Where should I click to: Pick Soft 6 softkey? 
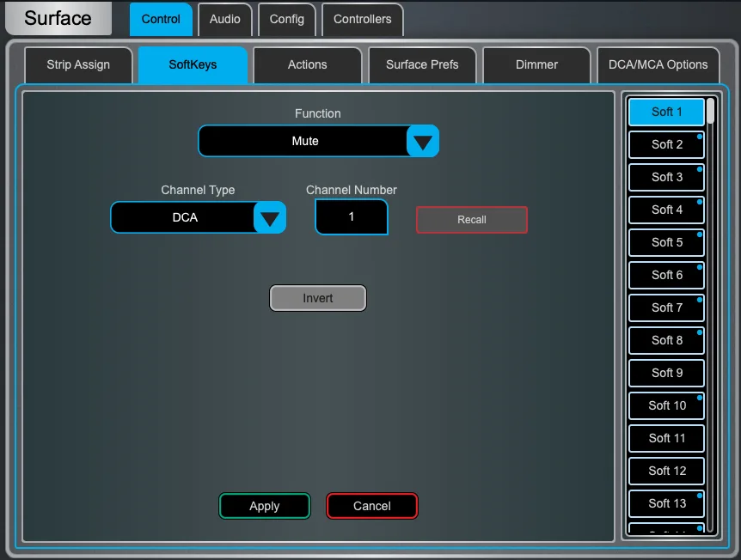tap(666, 275)
